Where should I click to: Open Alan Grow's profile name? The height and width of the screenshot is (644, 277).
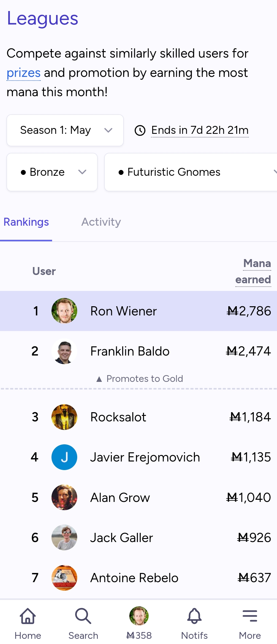[120, 498]
